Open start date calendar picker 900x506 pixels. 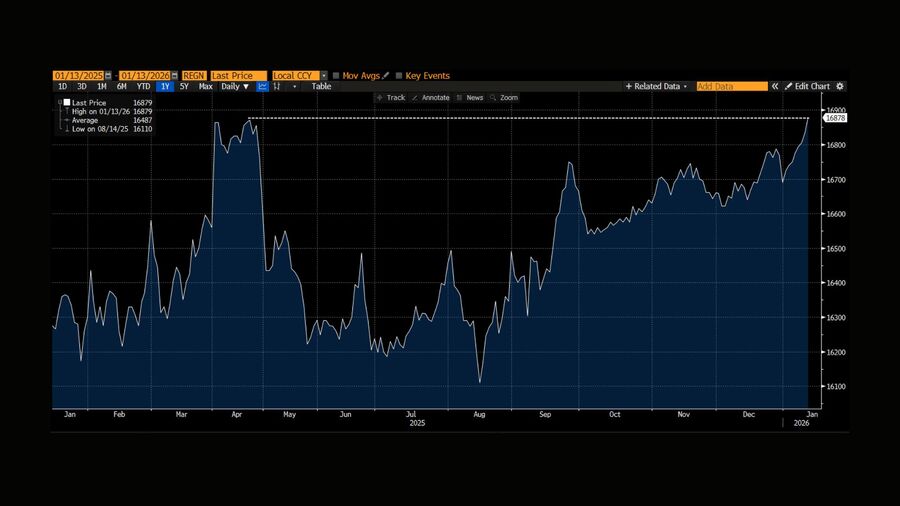[x=108, y=76]
